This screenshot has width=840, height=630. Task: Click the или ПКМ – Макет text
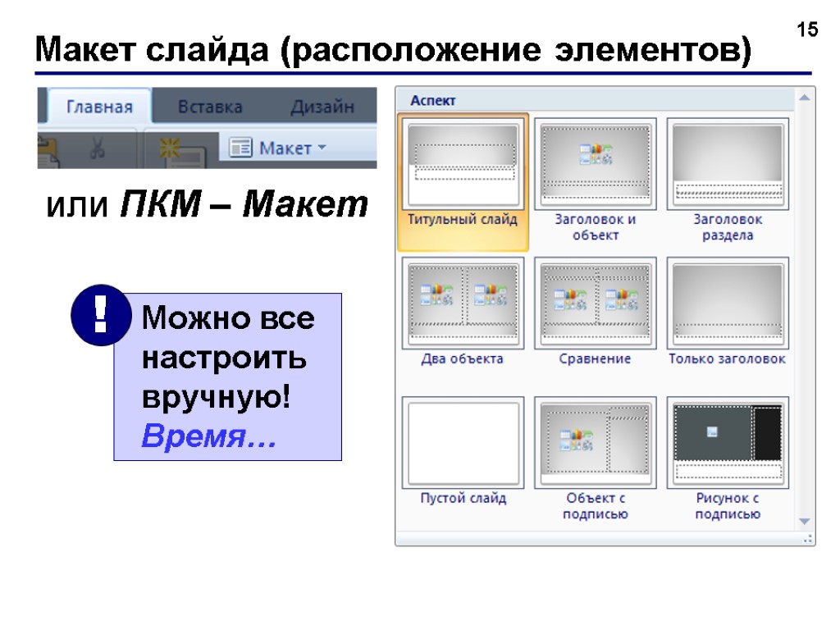point(208,204)
